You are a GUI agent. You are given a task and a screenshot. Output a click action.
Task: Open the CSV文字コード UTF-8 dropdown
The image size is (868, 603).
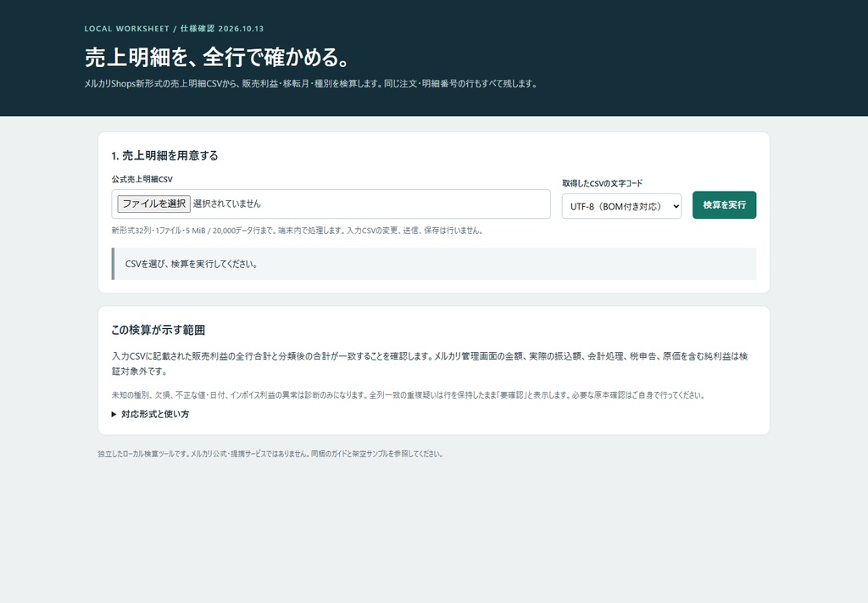click(621, 206)
